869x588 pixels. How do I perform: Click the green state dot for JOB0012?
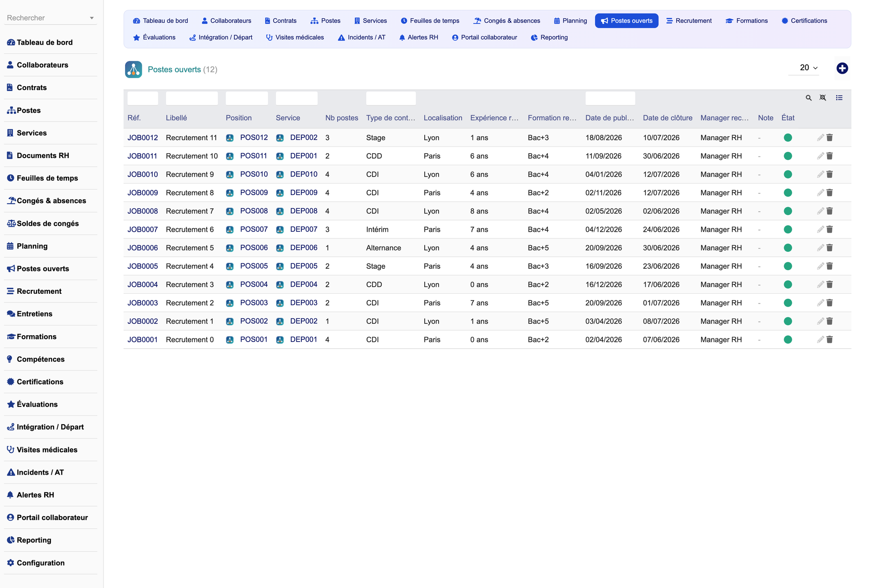[x=788, y=138]
